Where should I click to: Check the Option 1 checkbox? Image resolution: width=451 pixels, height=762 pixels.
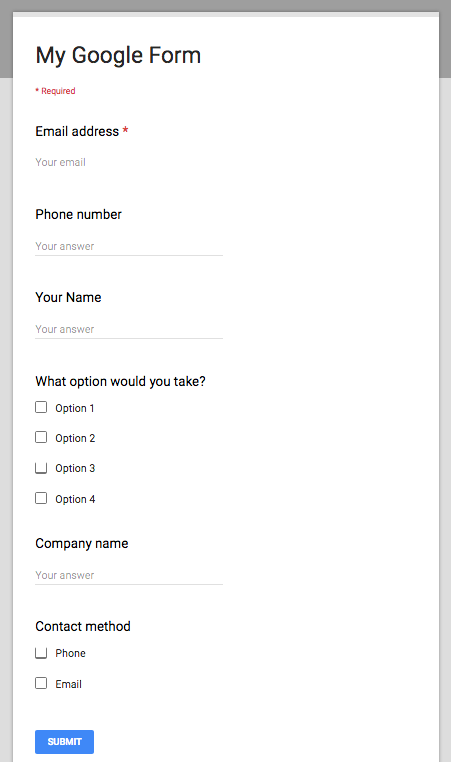point(41,407)
